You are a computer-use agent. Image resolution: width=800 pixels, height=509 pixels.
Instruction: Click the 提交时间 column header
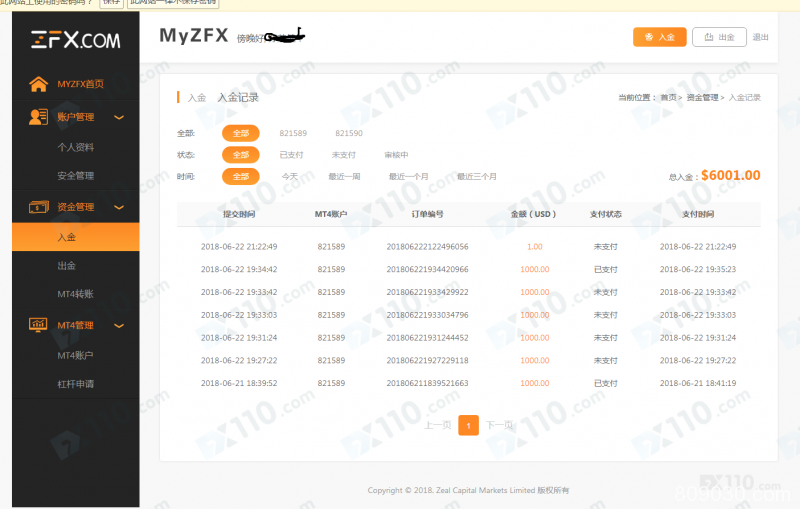239,214
